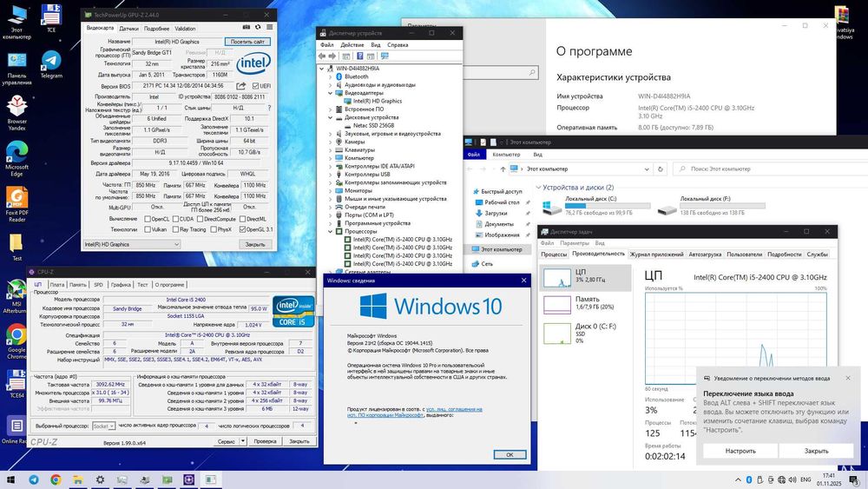The width and height of the screenshot is (868, 489).
Task: Show hidden tray icons chevron
Action: tap(737, 479)
